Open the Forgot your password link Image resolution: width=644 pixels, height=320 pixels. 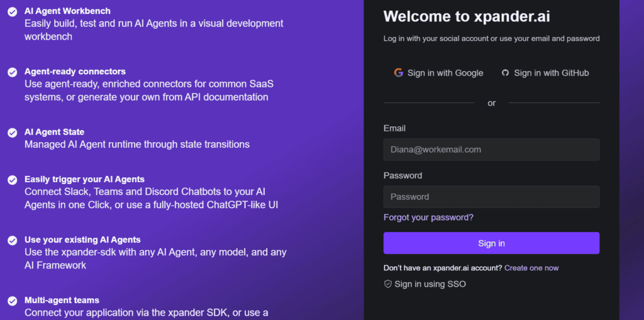428,218
